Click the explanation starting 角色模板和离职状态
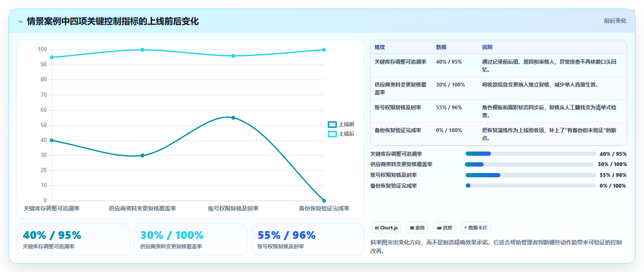The height and width of the screenshot is (272, 644). point(549,111)
